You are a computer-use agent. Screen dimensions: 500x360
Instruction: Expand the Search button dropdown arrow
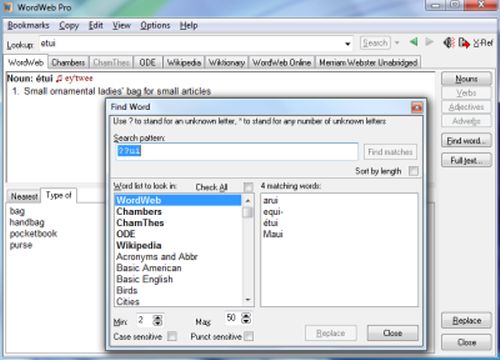click(397, 43)
